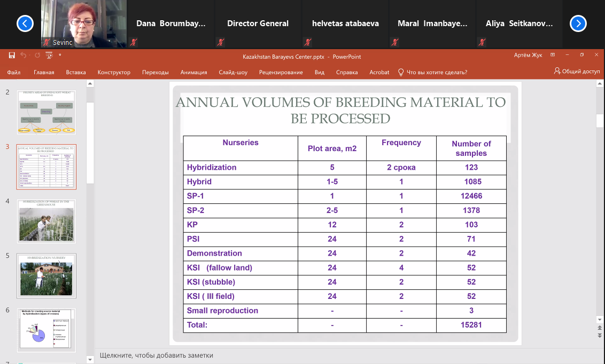Click the '12466' samples cell
Screen dimensions: 605x364
(x=471, y=196)
